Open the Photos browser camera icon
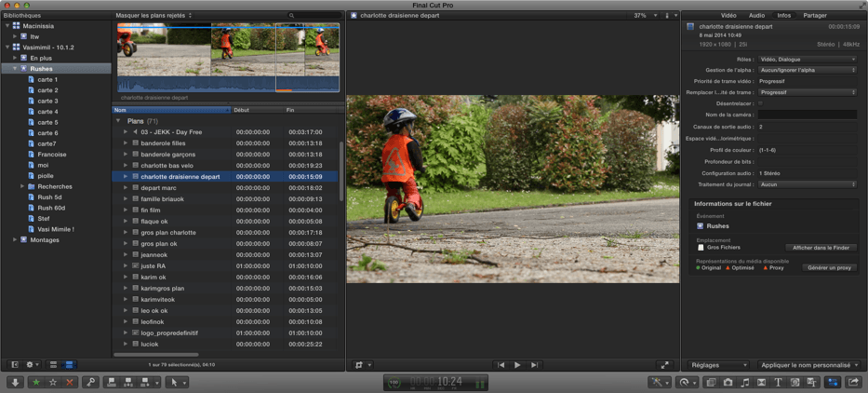868x393 pixels. (728, 382)
